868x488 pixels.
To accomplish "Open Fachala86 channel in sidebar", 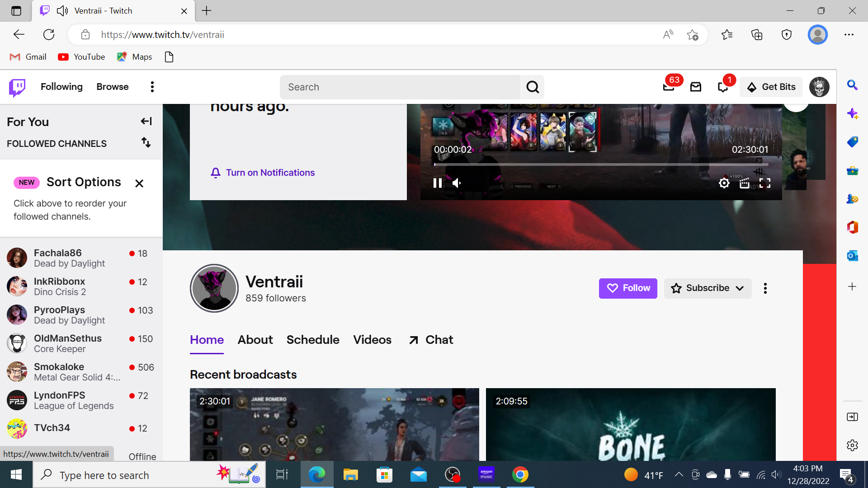I will (x=81, y=258).
